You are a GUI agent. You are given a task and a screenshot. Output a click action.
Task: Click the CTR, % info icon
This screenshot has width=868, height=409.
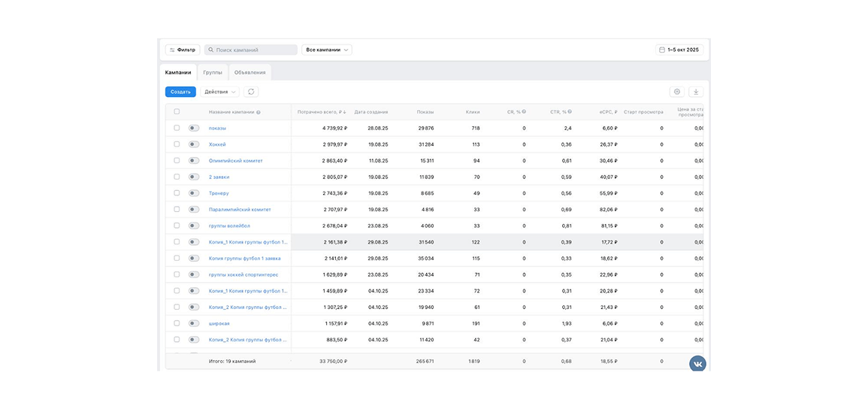click(570, 112)
